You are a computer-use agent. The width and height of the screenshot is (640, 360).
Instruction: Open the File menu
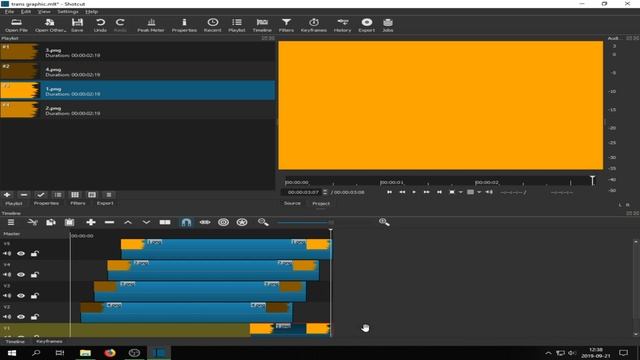(9, 12)
